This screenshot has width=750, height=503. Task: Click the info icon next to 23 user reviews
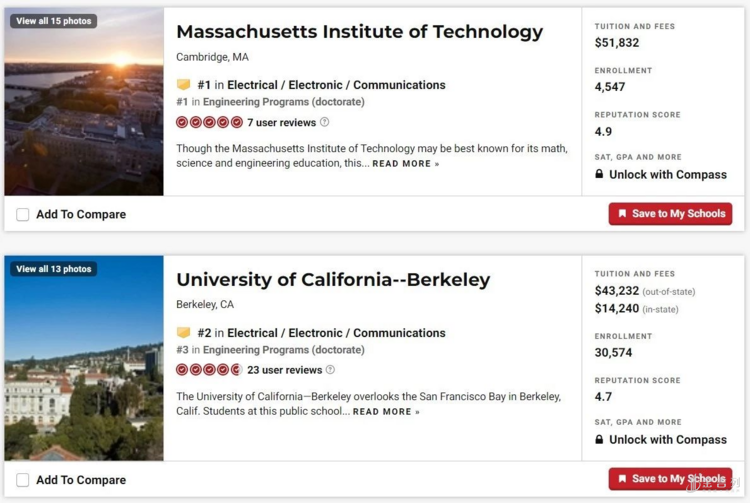click(x=331, y=370)
